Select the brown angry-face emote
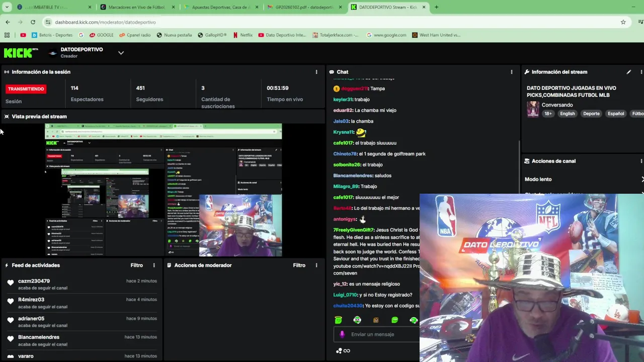The image size is (644, 362). (376, 320)
